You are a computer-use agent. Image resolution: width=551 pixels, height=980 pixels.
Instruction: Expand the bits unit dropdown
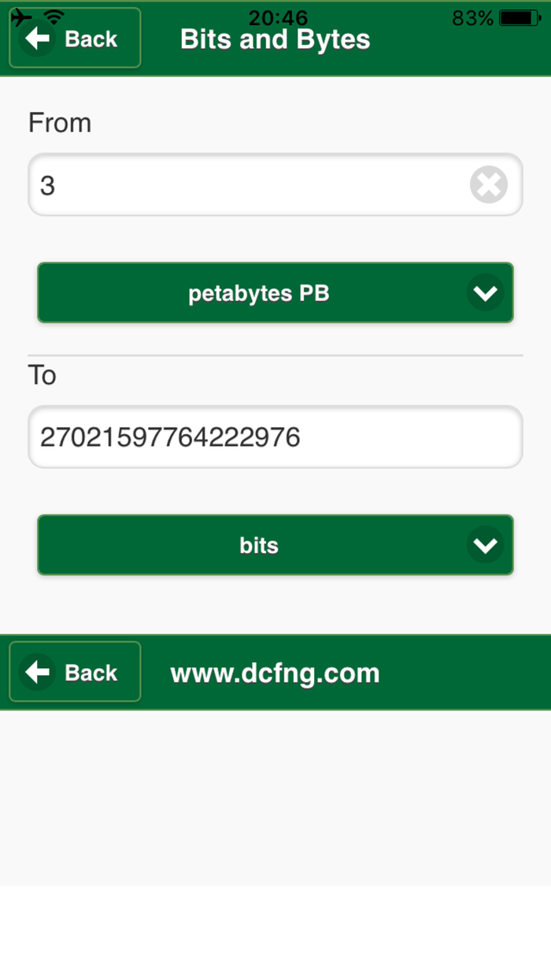click(259, 545)
